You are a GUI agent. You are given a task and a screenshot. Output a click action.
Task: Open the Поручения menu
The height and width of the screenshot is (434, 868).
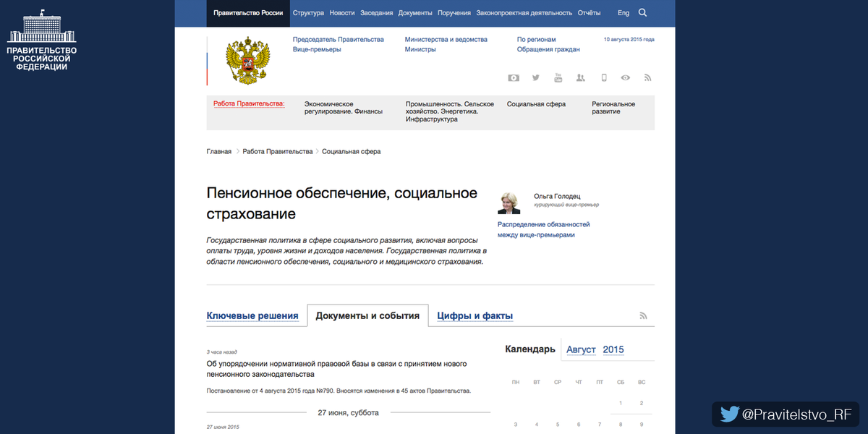454,13
